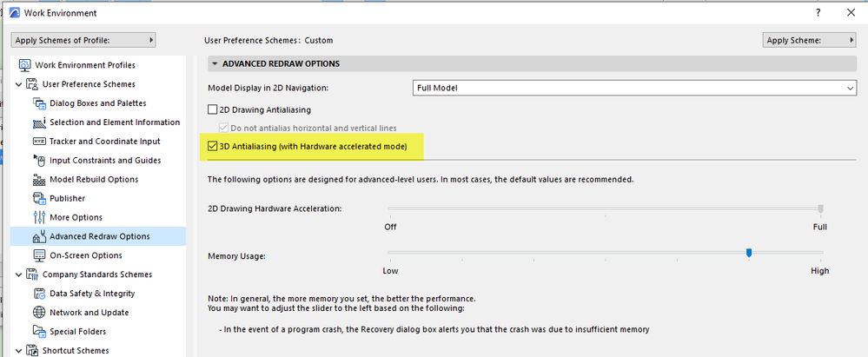Open Model Display in 2D Navigation dropdown

point(634,88)
